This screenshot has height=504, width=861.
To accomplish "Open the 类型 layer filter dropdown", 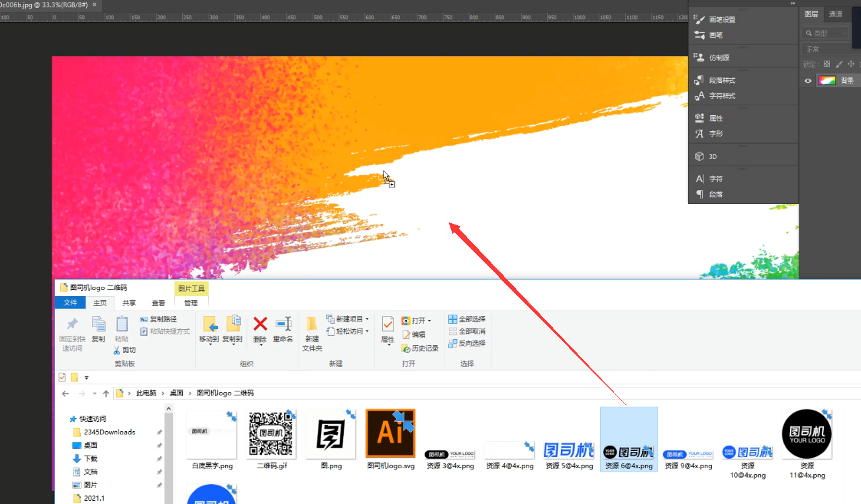I will click(825, 33).
